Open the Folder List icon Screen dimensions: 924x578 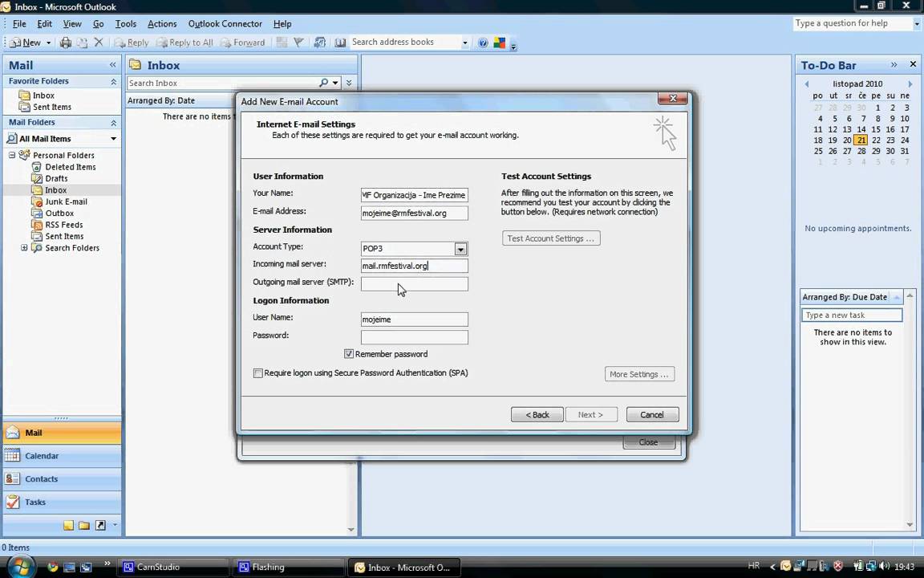coord(84,525)
